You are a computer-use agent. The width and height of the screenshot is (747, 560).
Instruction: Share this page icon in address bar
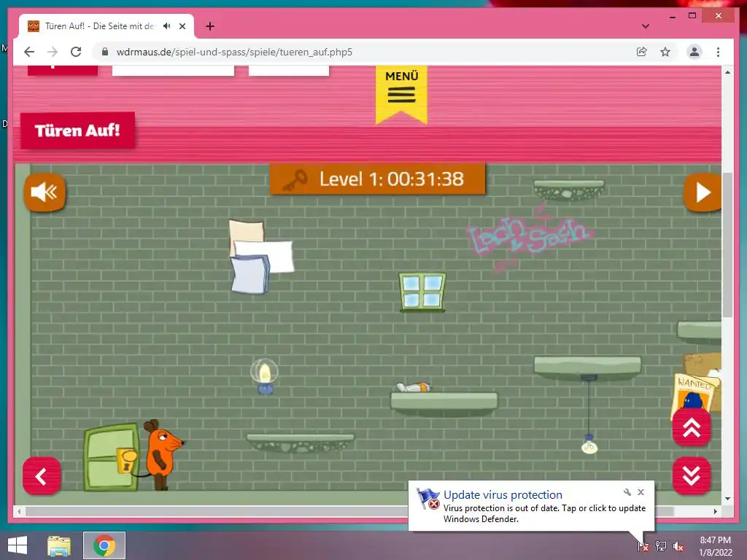click(642, 52)
